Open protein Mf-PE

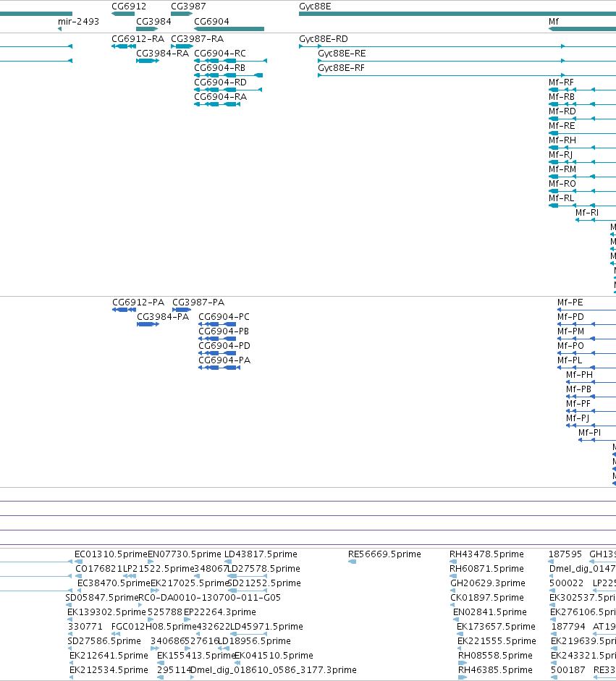pos(570,303)
